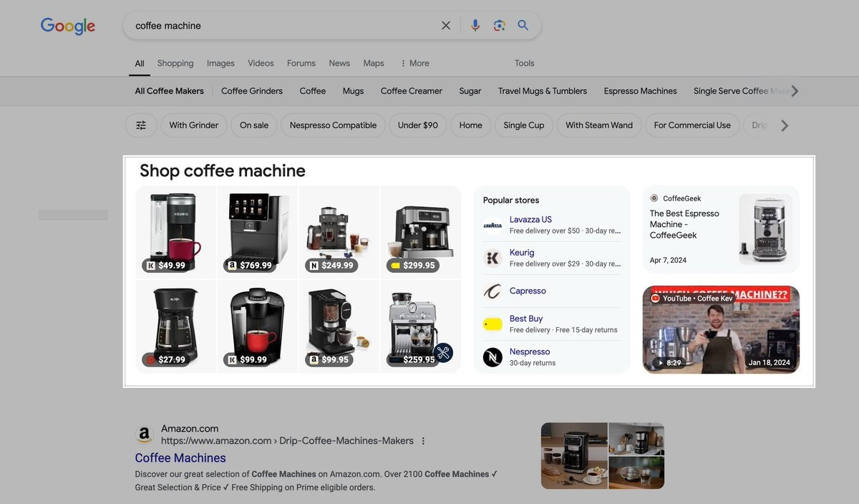Select the Travel Mugs & Tumblers category
Viewport: 859px width, 504px height.
543,91
